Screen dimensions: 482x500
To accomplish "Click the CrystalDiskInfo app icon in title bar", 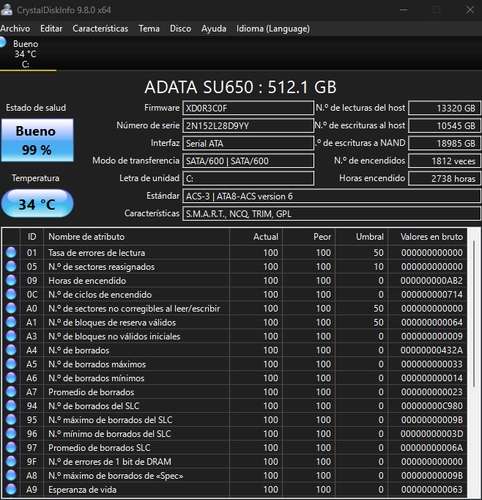I will 6,10.
